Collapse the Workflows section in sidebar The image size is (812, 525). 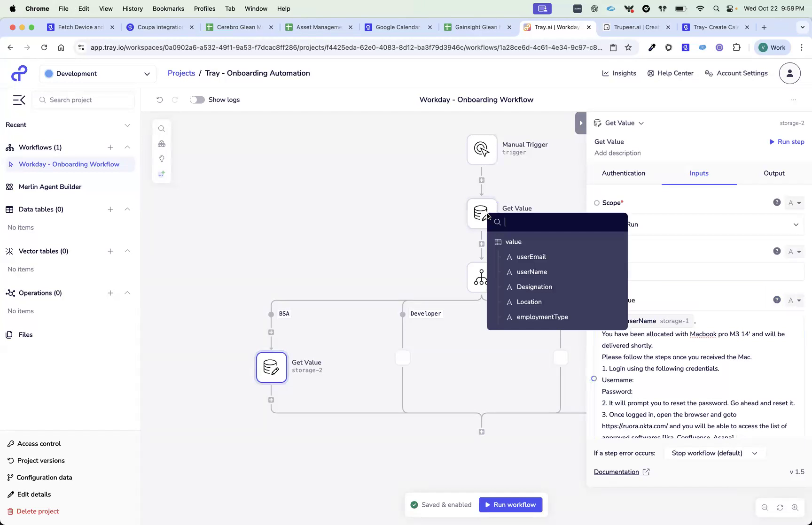point(127,147)
